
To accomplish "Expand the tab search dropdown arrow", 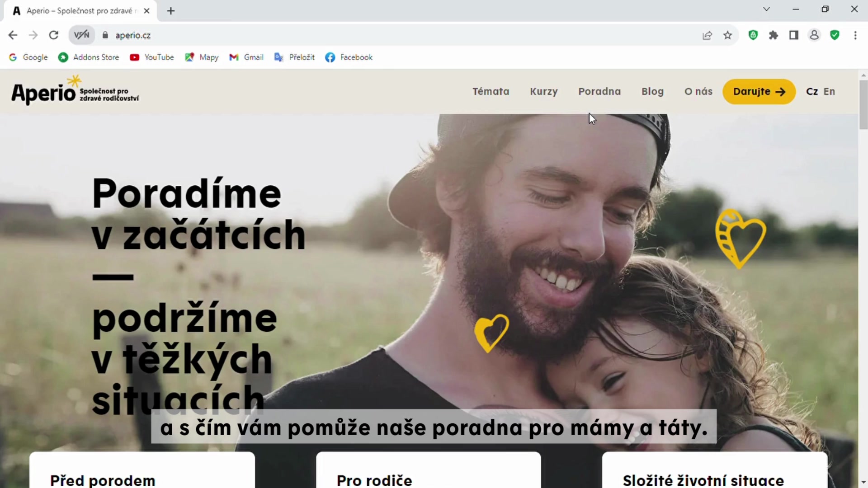I will tap(766, 9).
